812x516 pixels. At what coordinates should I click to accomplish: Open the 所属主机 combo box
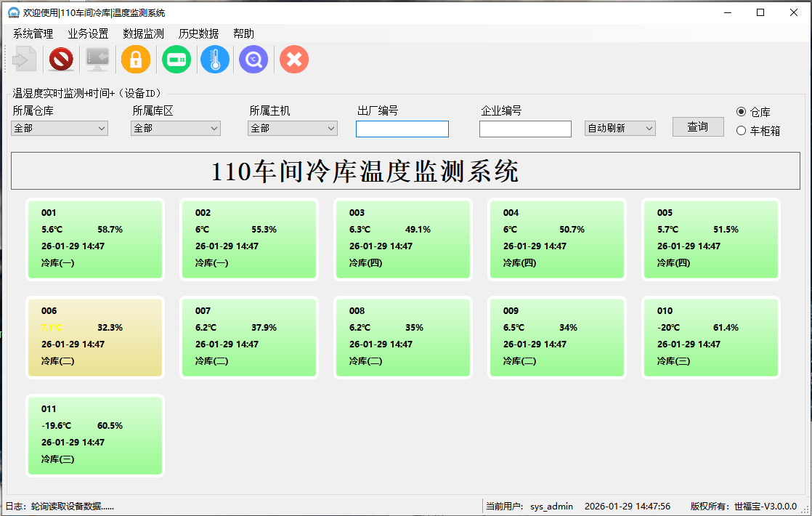(293, 129)
